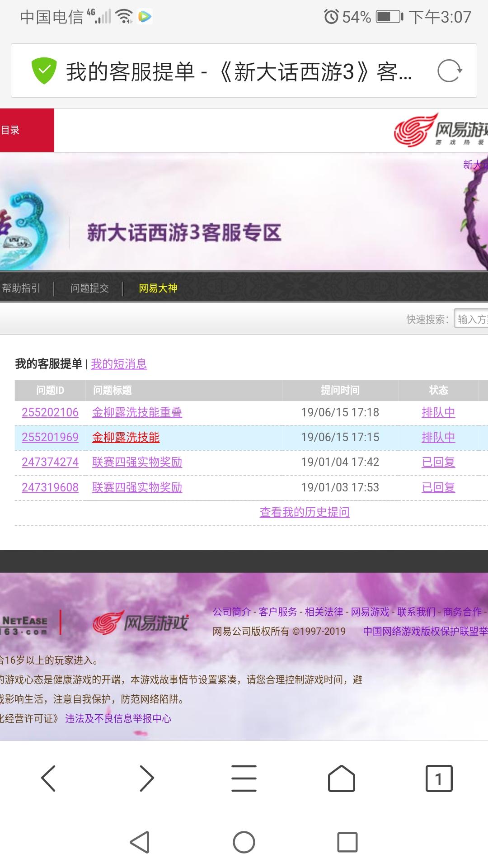Tap the browser forward arrow
Image resolution: width=488 pixels, height=868 pixels.
146,778
